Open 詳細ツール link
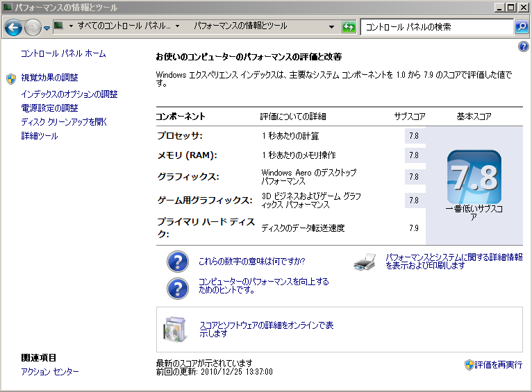 (x=40, y=136)
